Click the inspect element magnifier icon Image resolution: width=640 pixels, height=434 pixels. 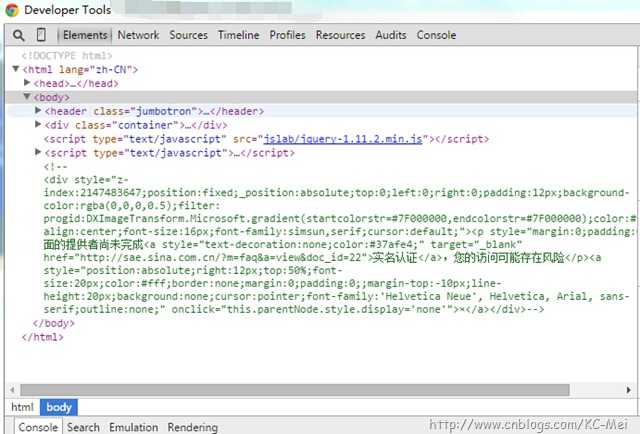click(19, 35)
